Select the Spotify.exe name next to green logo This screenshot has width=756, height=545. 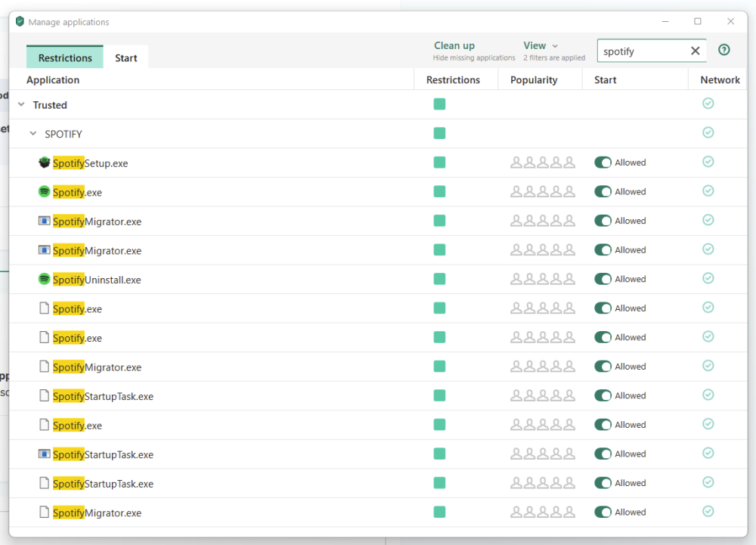click(x=77, y=192)
